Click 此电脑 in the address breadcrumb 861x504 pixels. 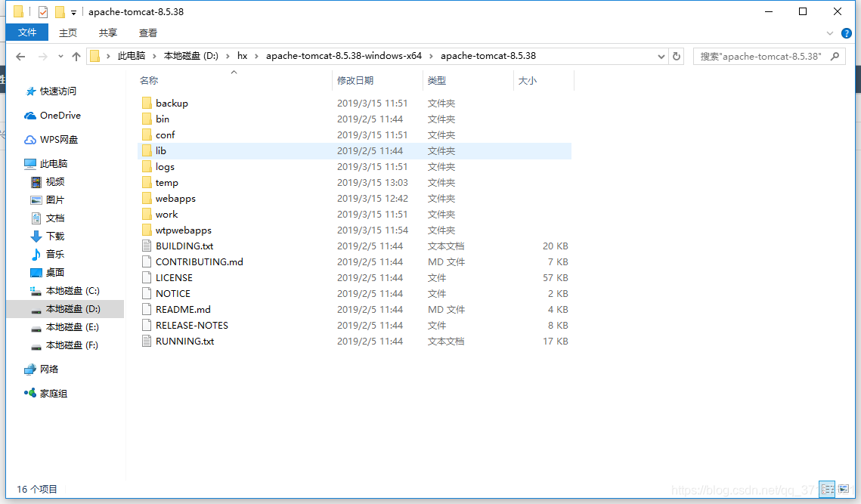coord(132,56)
